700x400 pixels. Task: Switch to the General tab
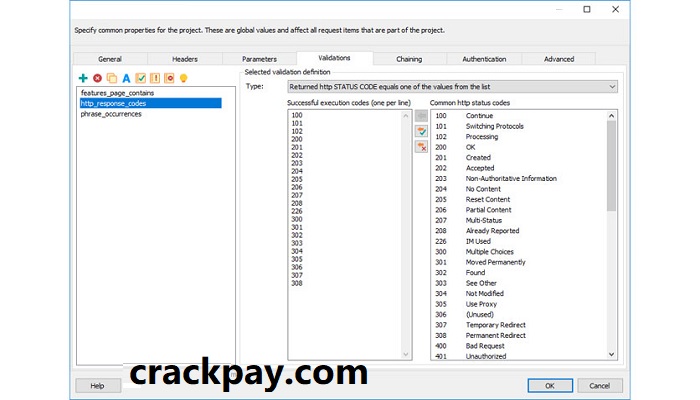pos(110,59)
